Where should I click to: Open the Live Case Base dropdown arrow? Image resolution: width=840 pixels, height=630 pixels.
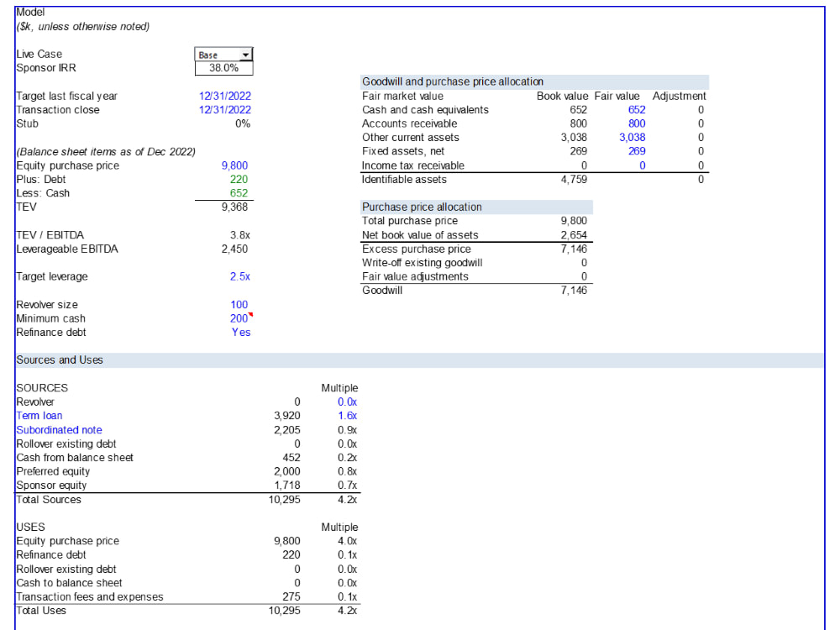[x=245, y=55]
